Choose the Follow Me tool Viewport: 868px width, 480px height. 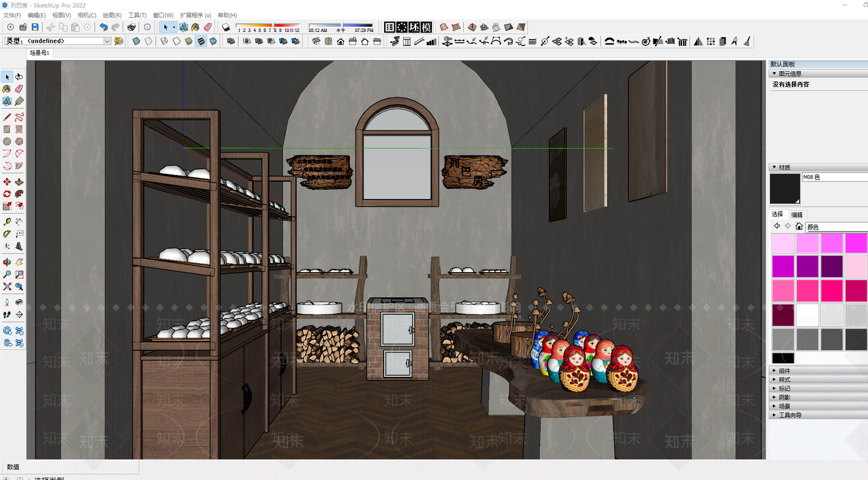point(19,194)
